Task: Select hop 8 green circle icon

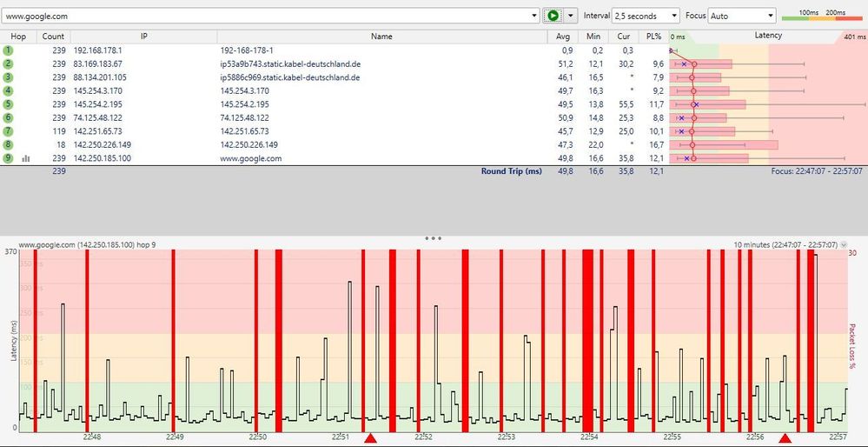Action: (x=8, y=144)
